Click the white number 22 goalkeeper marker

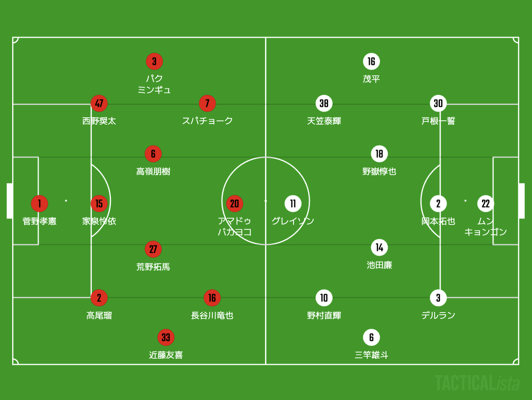point(485,203)
